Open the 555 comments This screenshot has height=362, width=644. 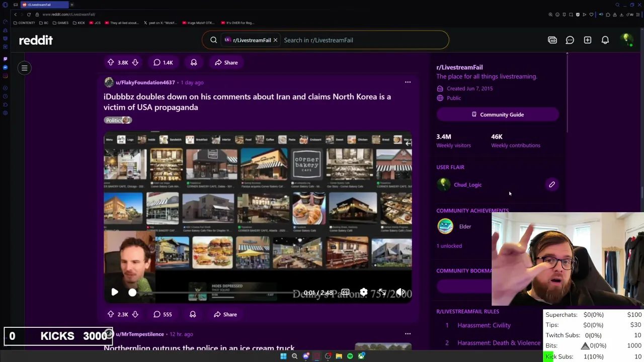coord(163,314)
